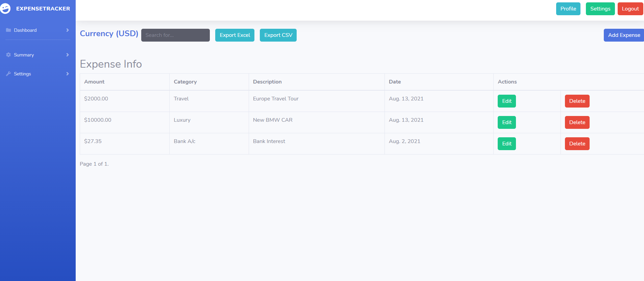Open the Settings sidebar menu item

38,74
